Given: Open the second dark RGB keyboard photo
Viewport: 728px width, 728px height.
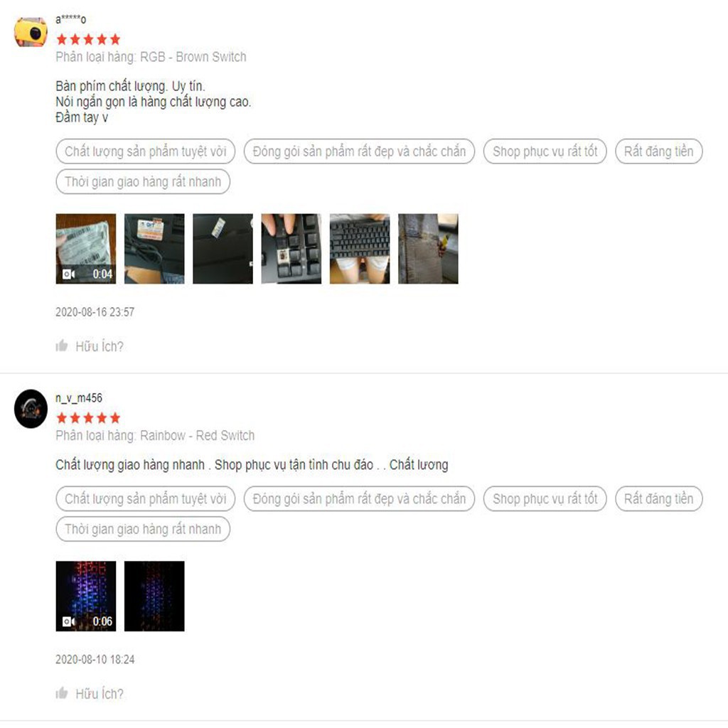Looking at the screenshot, I should tap(154, 596).
